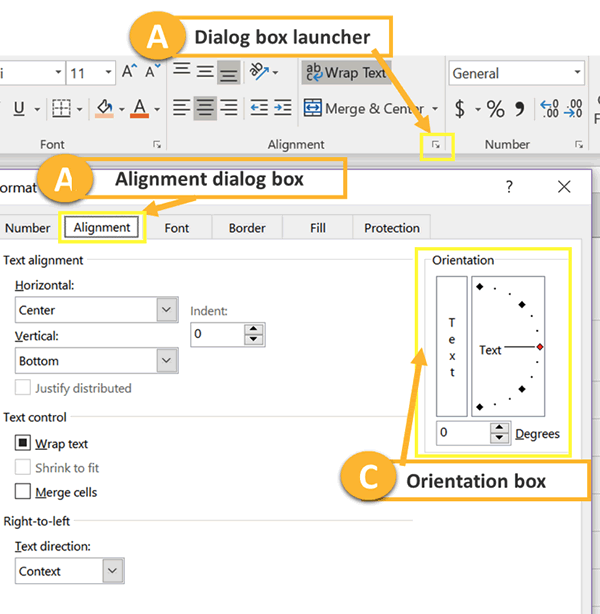
Task: Open the Underline options arrow
Action: 37,109
